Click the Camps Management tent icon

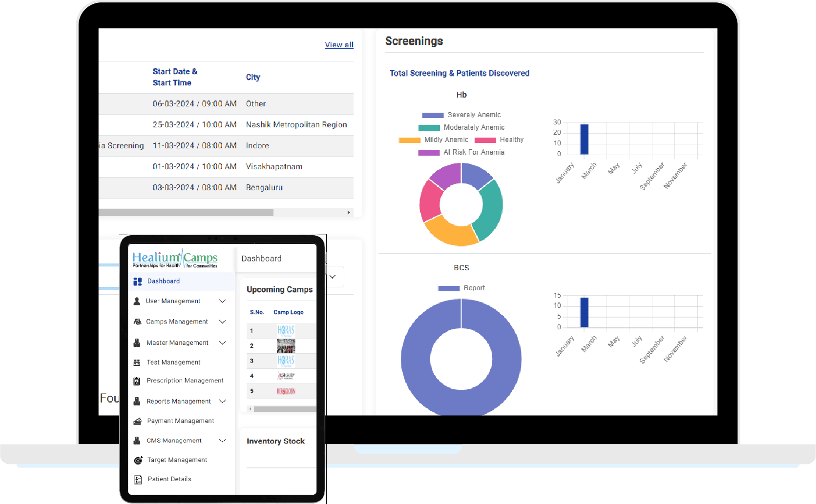(137, 322)
